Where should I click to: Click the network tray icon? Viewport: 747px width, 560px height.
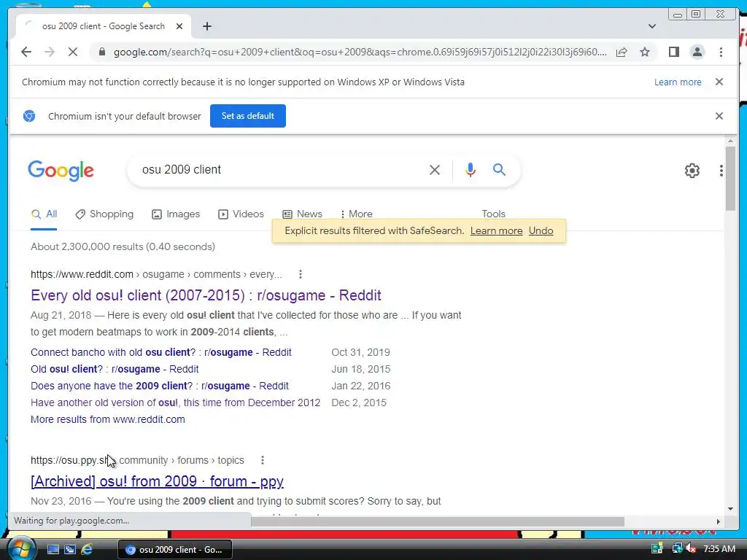(676, 549)
